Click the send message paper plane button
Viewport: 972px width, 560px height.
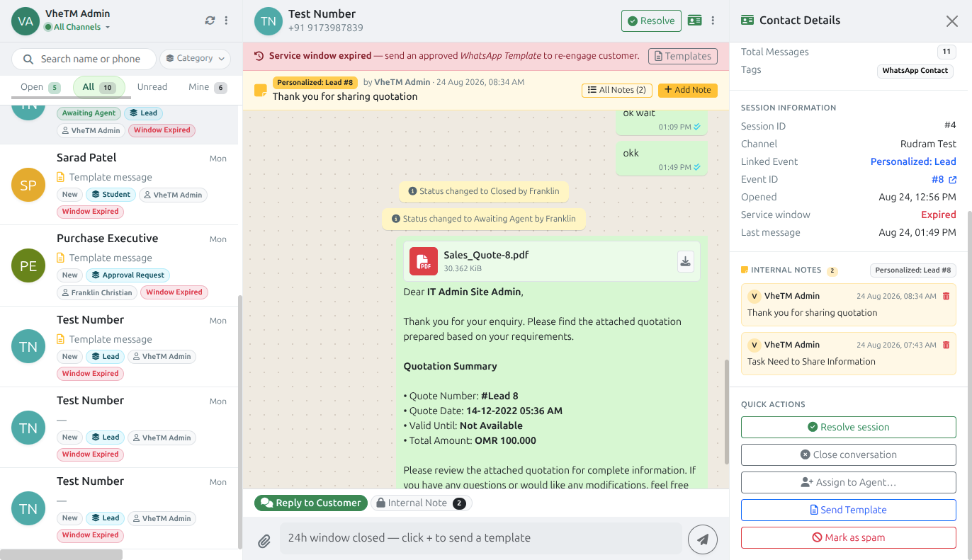703,539
